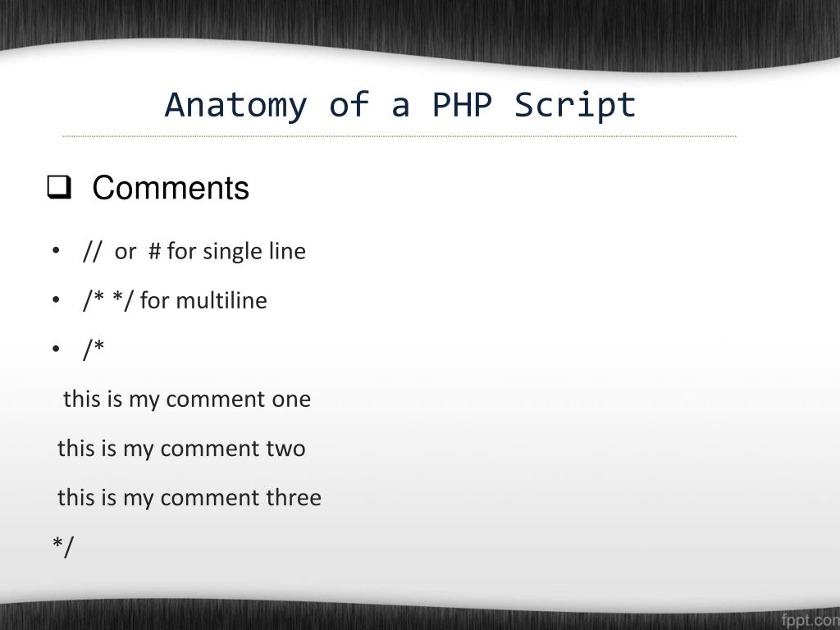This screenshot has width=840, height=630.
Task: Select the slide title Anatomy of a PHP Script
Action: point(400,105)
